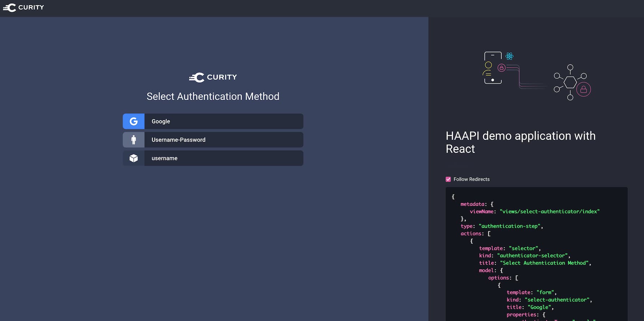
Task: Toggle the Follow Redirects checkbox
Action: 448,179
